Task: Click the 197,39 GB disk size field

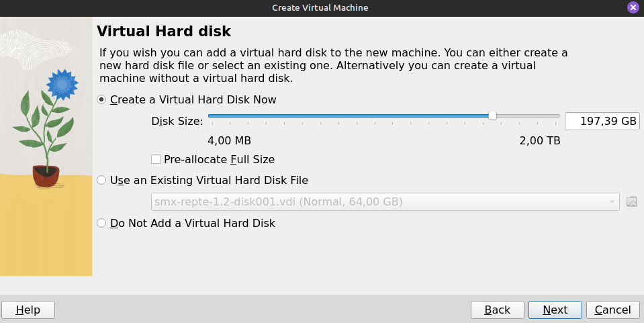Action: point(602,122)
